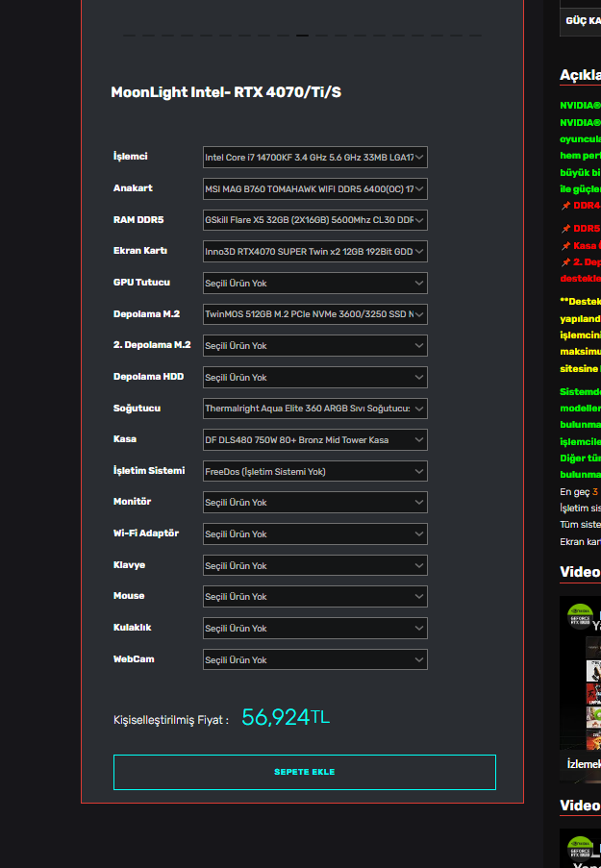Open the WebCam selection dropdown
The height and width of the screenshot is (868, 601).
point(315,659)
